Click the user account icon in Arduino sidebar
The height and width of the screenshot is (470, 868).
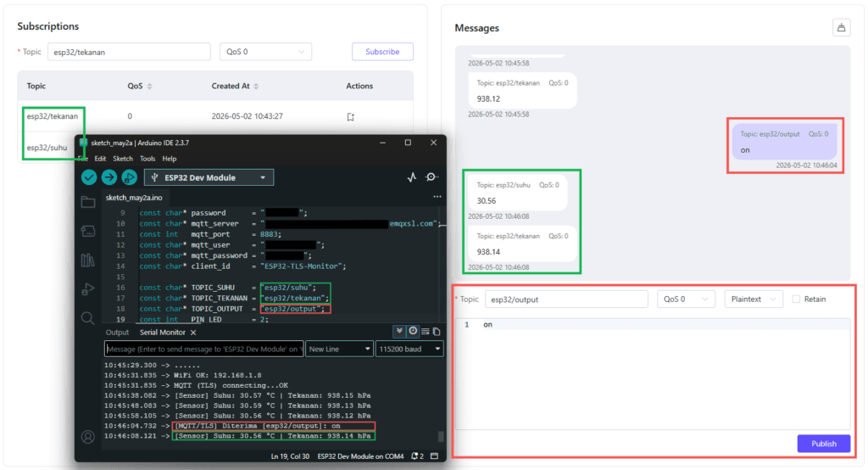click(88, 437)
